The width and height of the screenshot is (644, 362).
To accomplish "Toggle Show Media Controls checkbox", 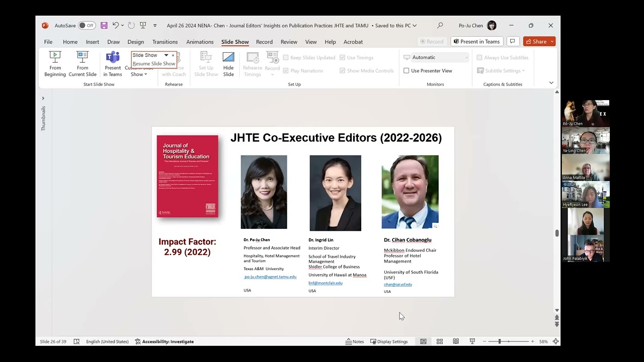I will (342, 70).
